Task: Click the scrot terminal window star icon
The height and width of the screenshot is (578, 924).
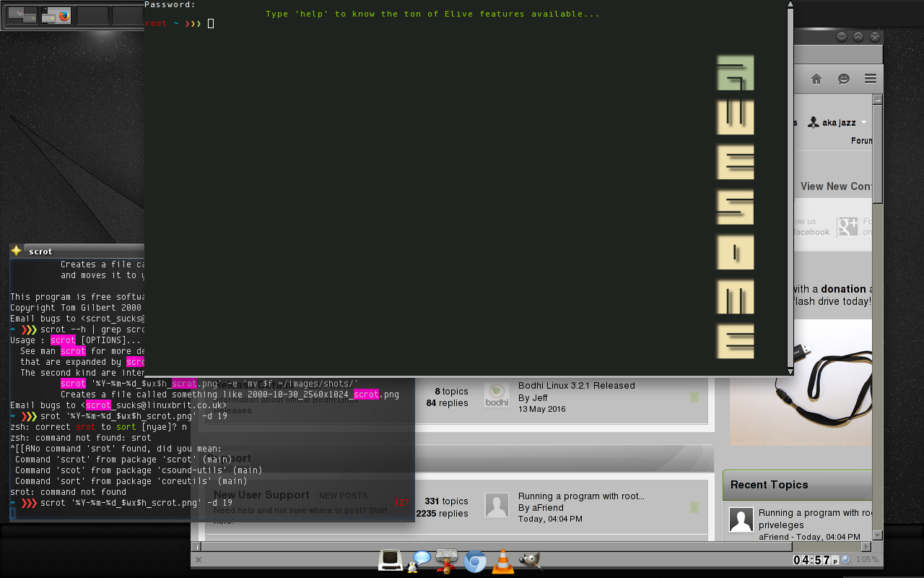Action: click(x=17, y=251)
